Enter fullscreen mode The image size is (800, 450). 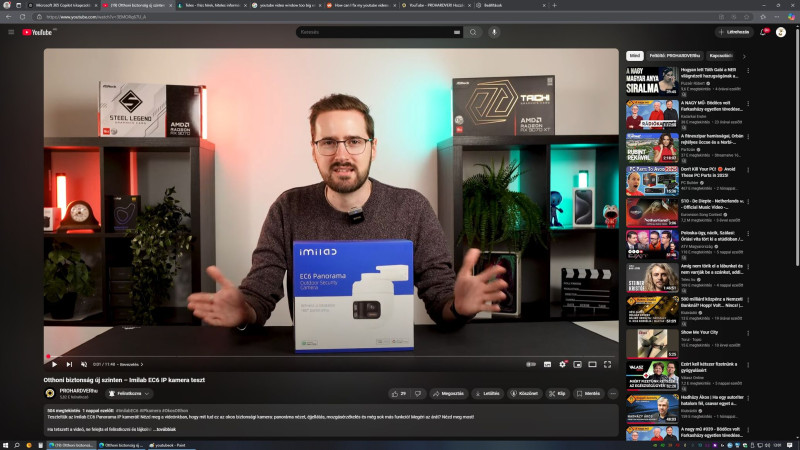click(x=607, y=364)
